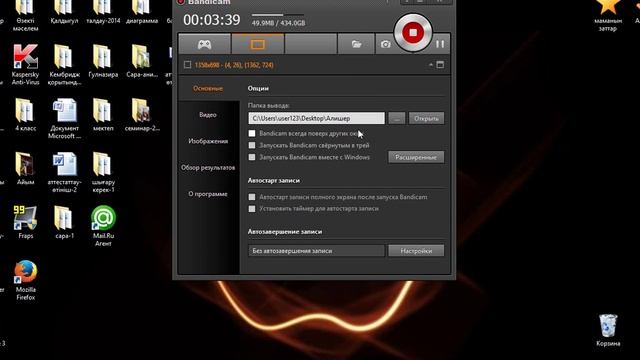This screenshot has height=360, width=640.
Task: Open the Расширенные advanced settings
Action: pyautogui.click(x=416, y=157)
